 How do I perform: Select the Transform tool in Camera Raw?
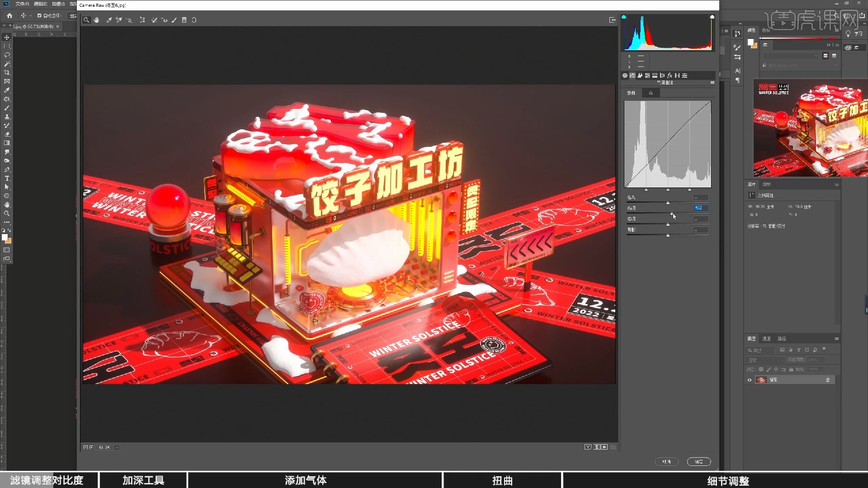(x=142, y=20)
